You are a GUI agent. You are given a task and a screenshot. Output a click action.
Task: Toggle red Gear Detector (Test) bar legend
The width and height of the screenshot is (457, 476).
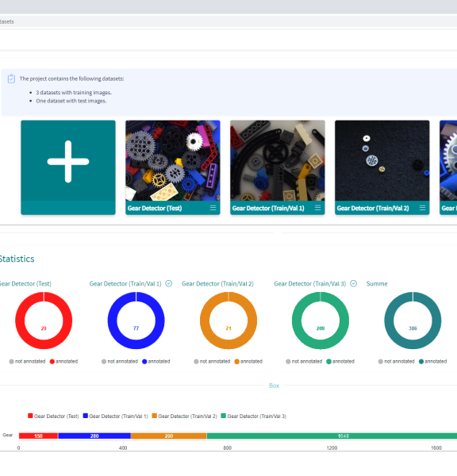pos(53,416)
